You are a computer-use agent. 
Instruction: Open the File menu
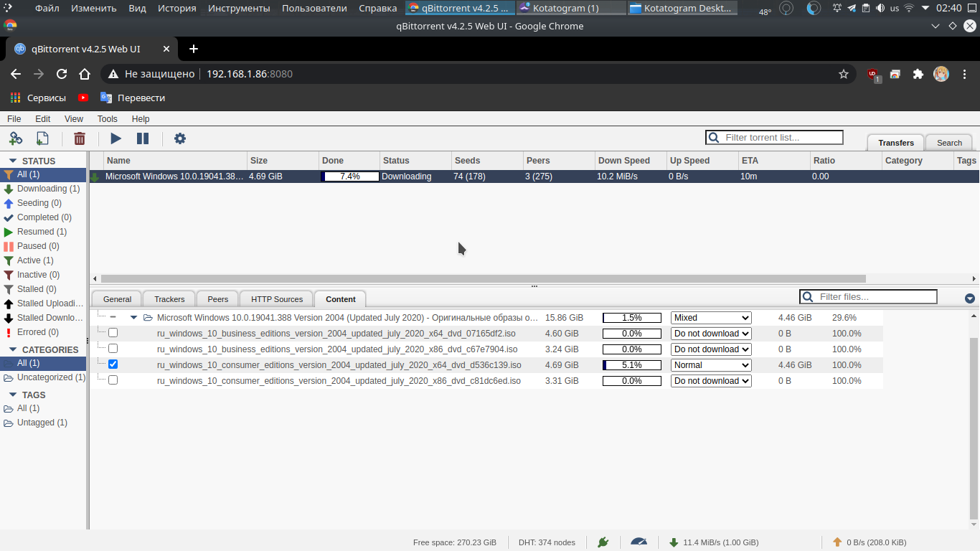click(14, 119)
